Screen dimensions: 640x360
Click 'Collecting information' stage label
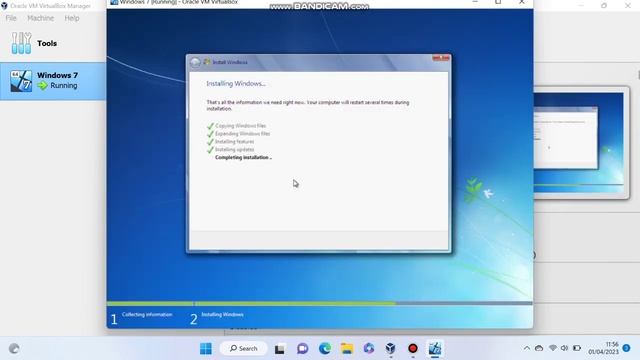tap(147, 315)
